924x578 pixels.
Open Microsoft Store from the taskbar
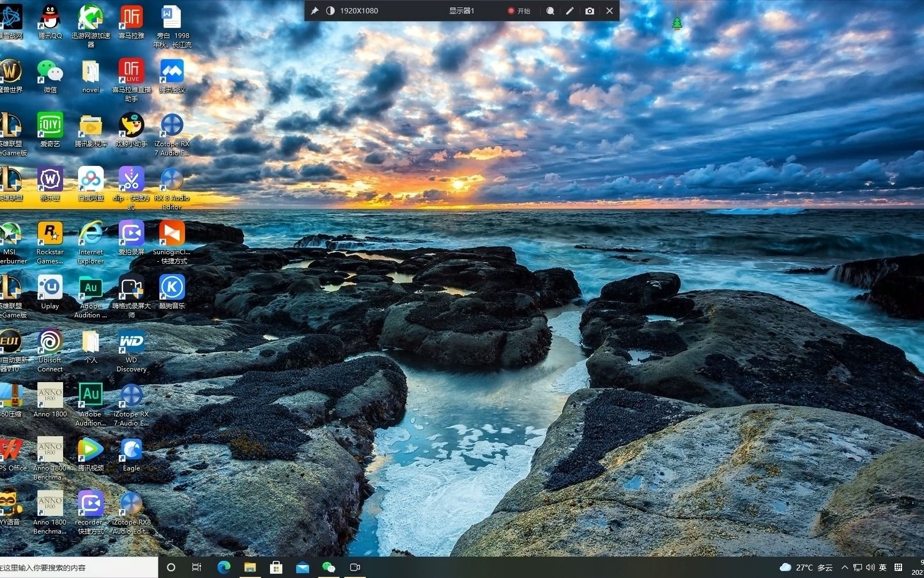pyautogui.click(x=276, y=567)
